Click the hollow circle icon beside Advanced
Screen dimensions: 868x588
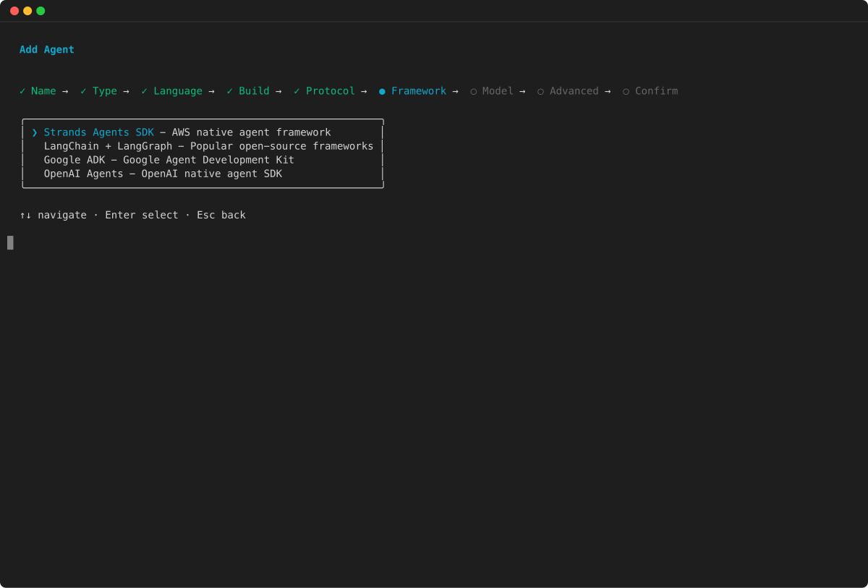(x=540, y=90)
